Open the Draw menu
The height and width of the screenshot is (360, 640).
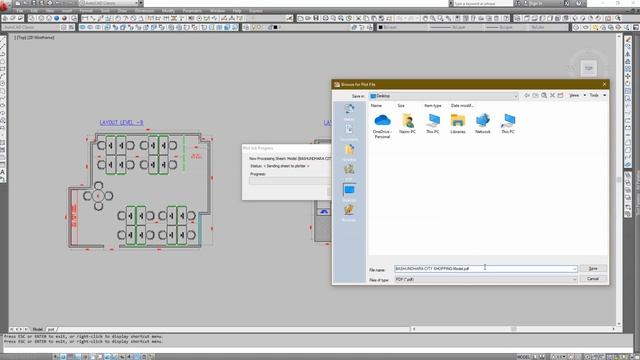(122, 11)
